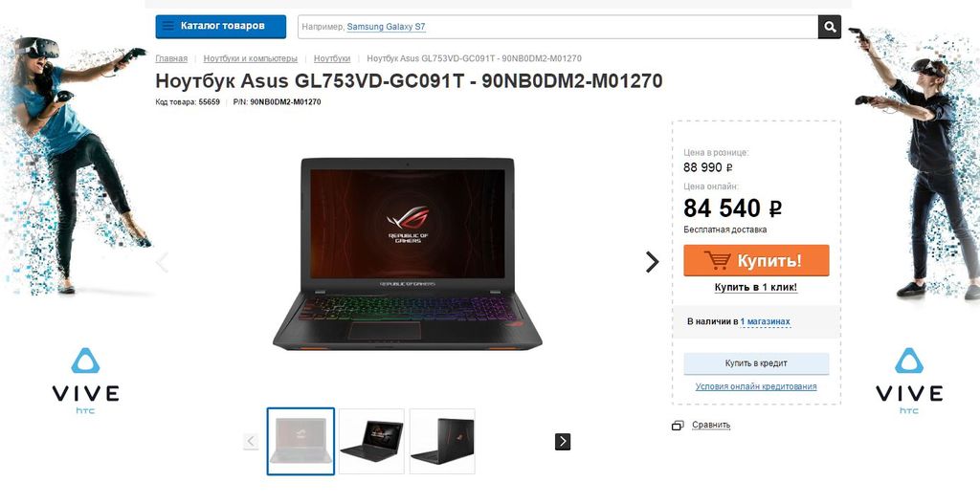
Task: Click the search input field
Action: coord(558,27)
